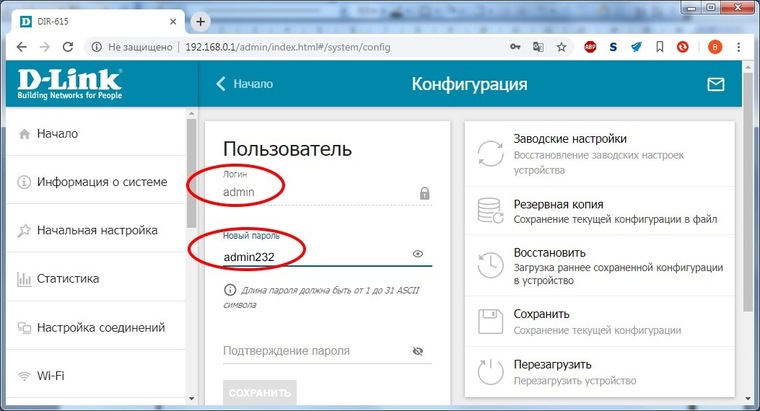Click the Подтверждение пароля input field
Viewport: 760px width, 411px height.
pos(312,352)
